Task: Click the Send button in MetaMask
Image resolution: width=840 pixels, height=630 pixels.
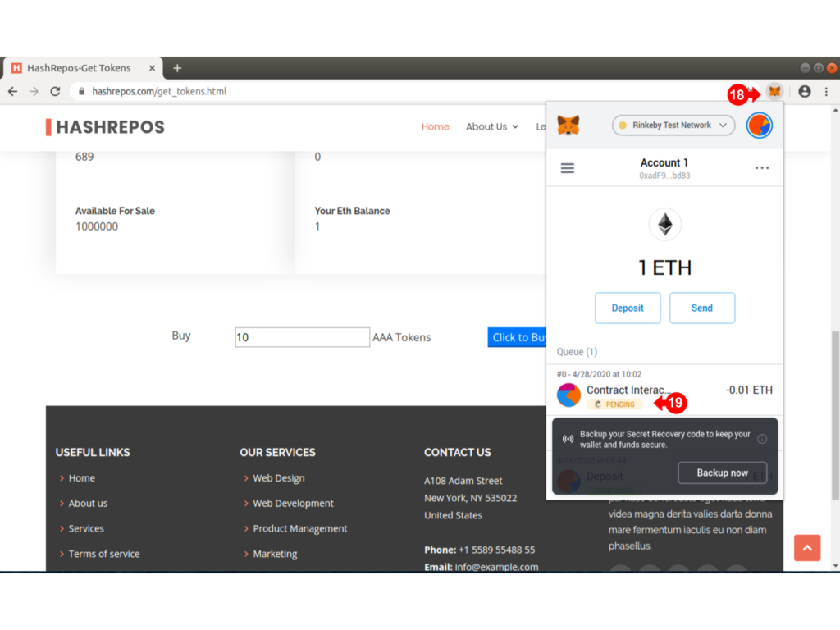Action: coord(702,308)
